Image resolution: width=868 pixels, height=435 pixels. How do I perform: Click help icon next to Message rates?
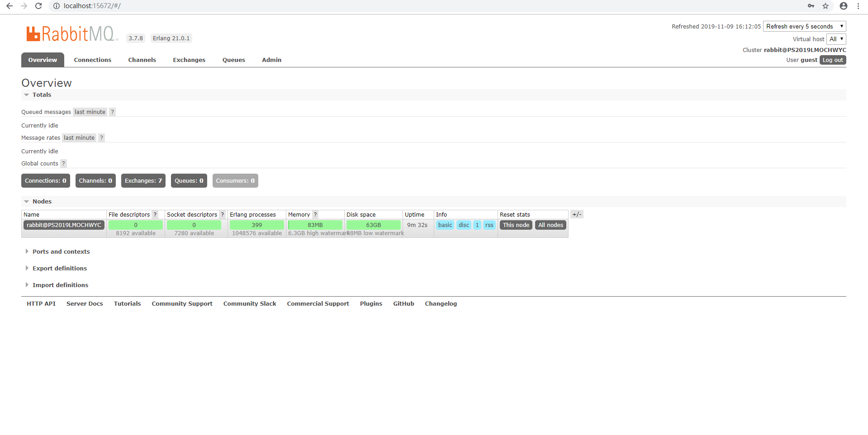coord(102,138)
